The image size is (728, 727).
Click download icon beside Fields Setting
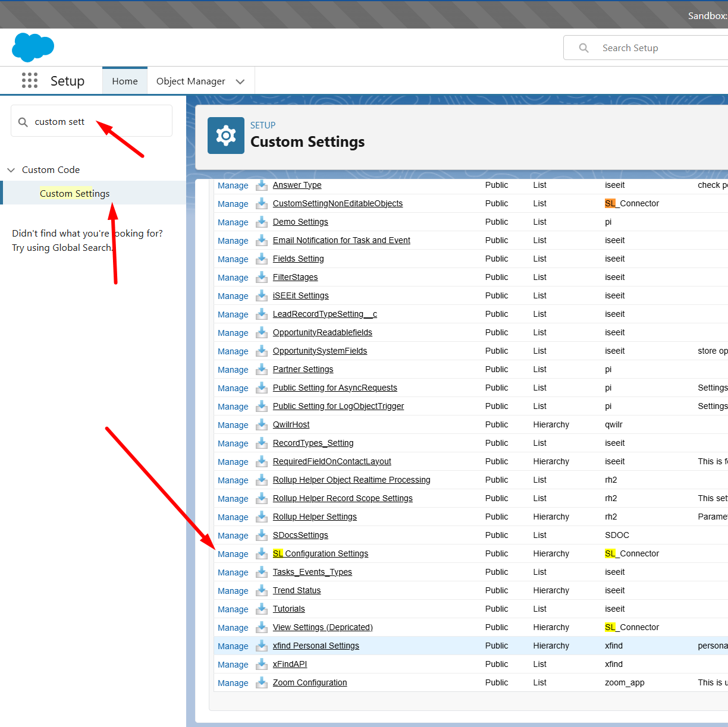tap(262, 259)
